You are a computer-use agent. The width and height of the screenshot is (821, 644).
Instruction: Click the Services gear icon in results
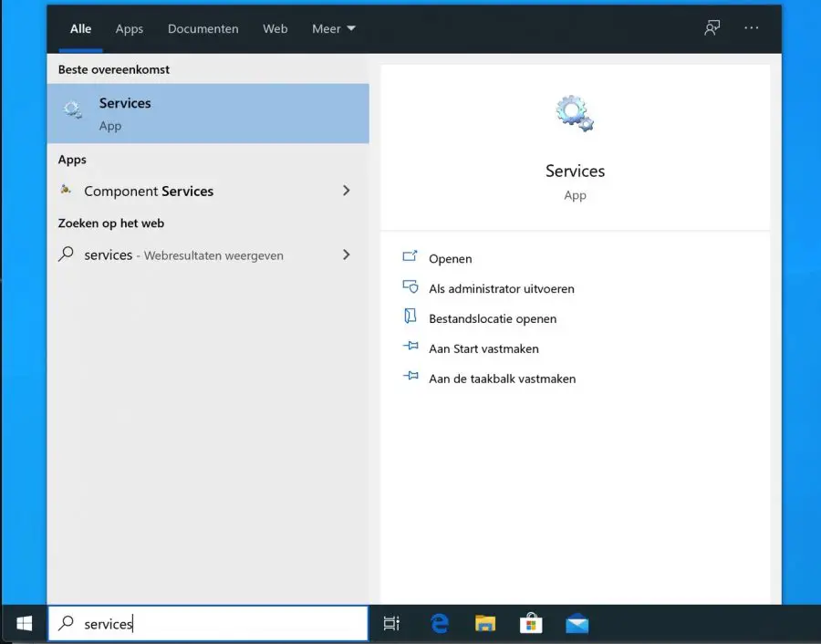click(73, 110)
